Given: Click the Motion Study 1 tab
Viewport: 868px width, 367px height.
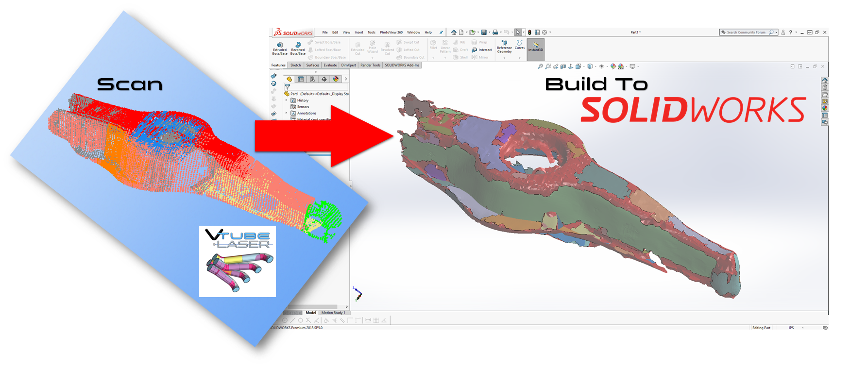Looking at the screenshot, I should tap(333, 313).
